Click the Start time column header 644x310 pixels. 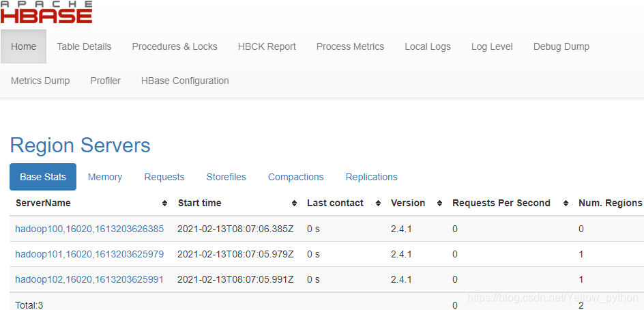click(200, 203)
